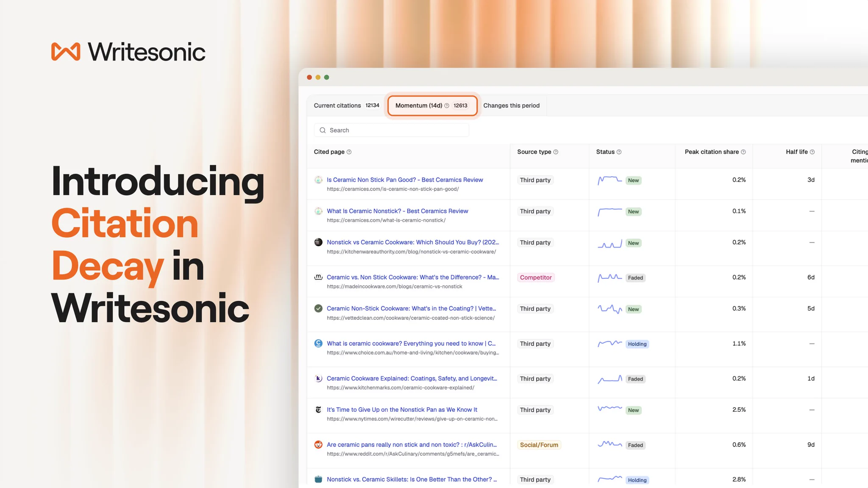
Task: Click the kitchenmarks favicon icon
Action: click(x=318, y=379)
